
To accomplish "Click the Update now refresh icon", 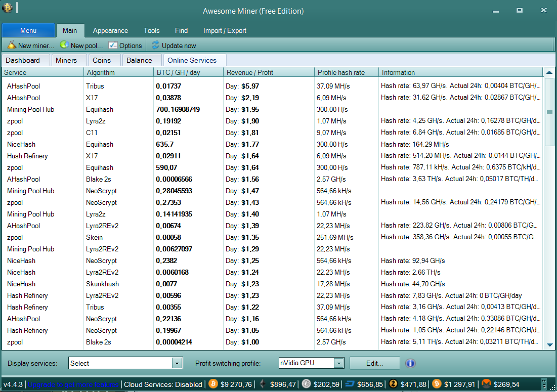I will [x=155, y=45].
